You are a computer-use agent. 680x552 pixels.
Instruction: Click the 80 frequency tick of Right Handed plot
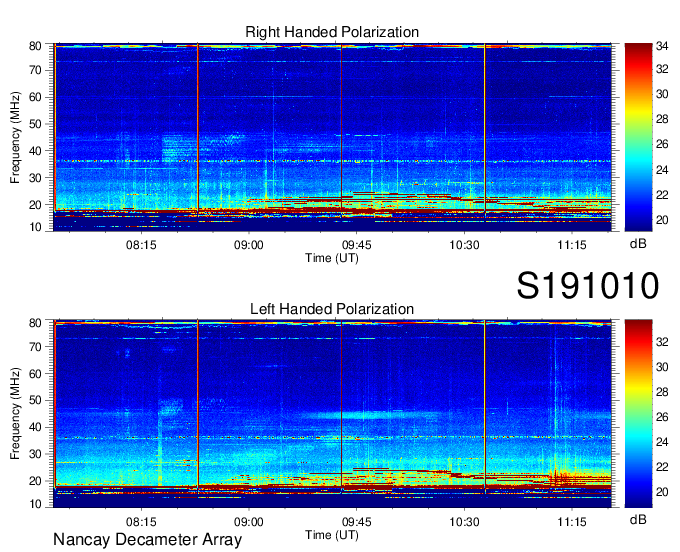(35, 46)
